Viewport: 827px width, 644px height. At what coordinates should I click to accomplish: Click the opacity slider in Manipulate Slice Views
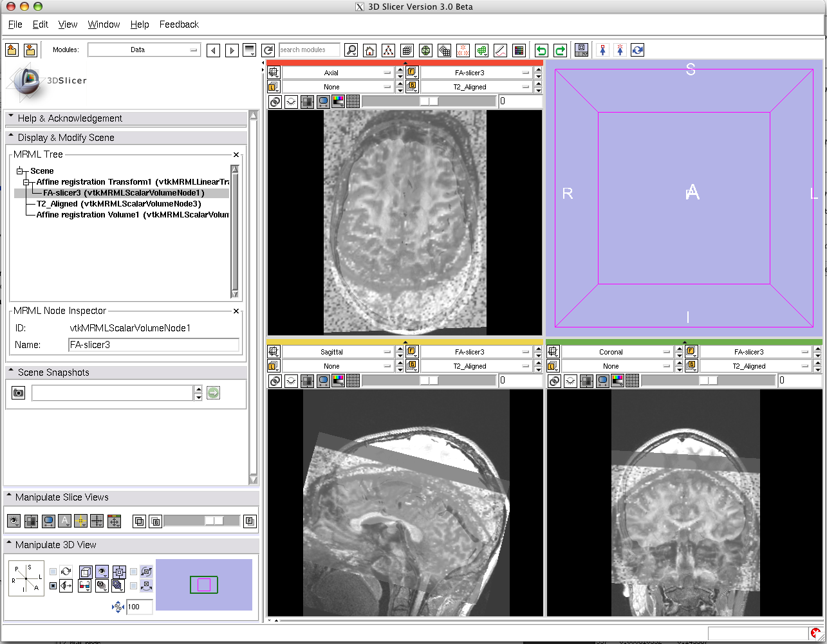point(203,521)
